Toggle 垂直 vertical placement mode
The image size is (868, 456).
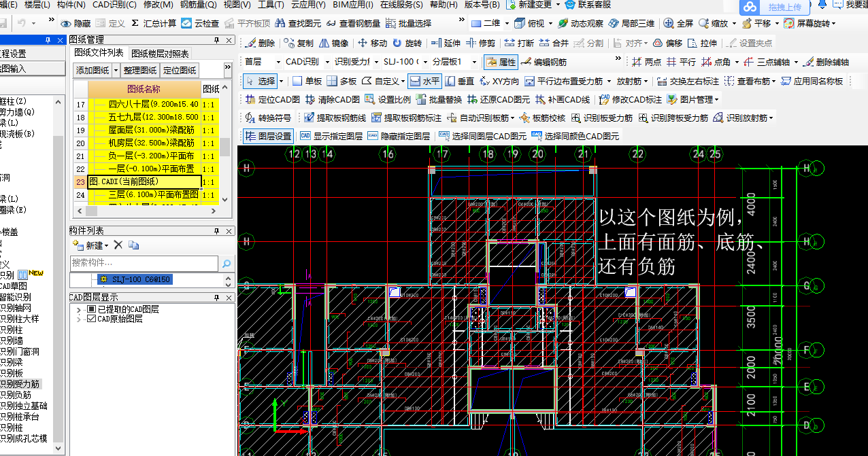click(x=461, y=81)
